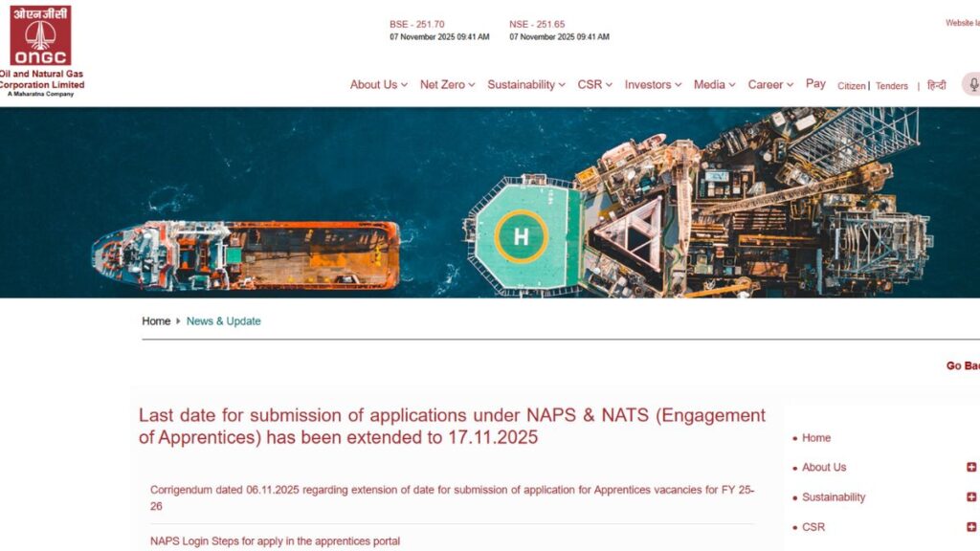Open the Citizen link in header
This screenshot has height=551, width=980.
click(x=851, y=85)
